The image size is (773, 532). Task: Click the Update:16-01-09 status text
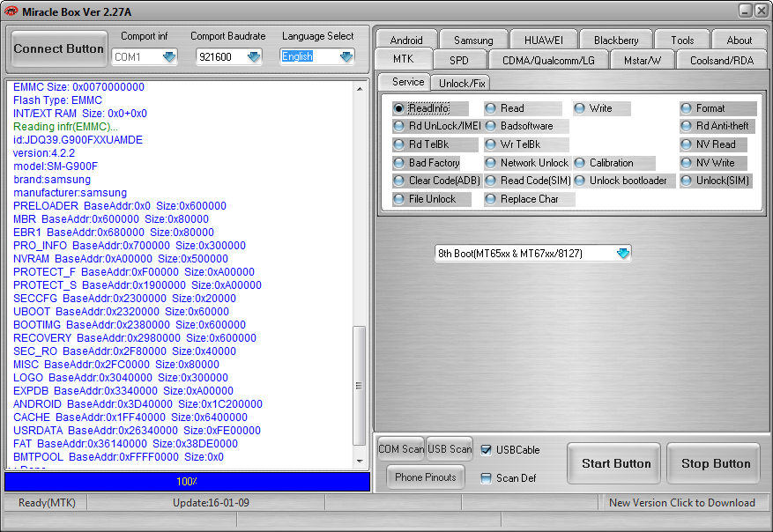[211, 502]
